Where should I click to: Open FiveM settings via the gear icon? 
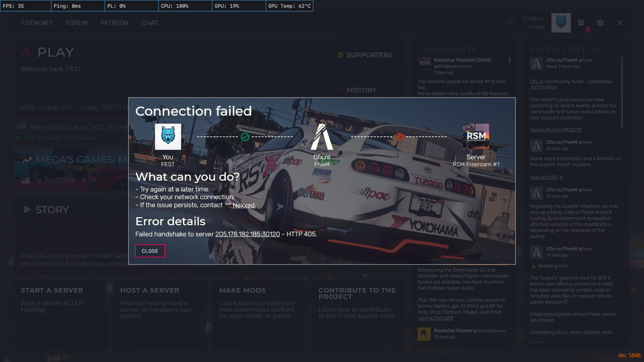[600, 23]
